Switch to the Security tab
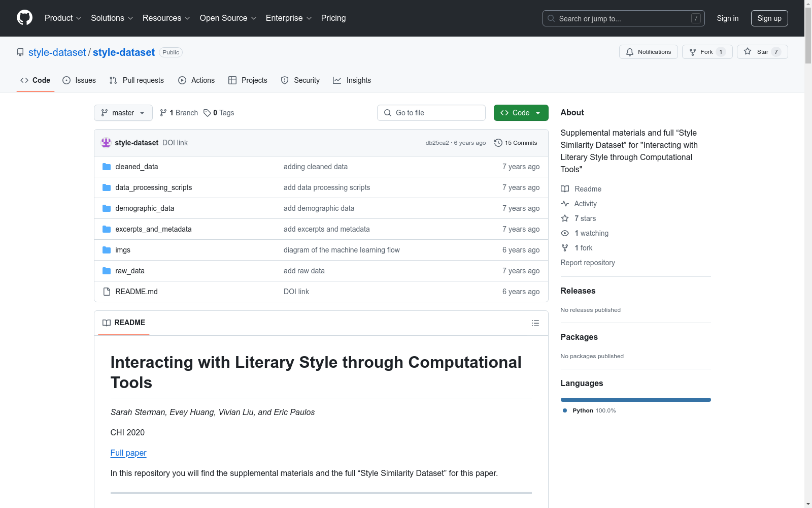 (300, 80)
